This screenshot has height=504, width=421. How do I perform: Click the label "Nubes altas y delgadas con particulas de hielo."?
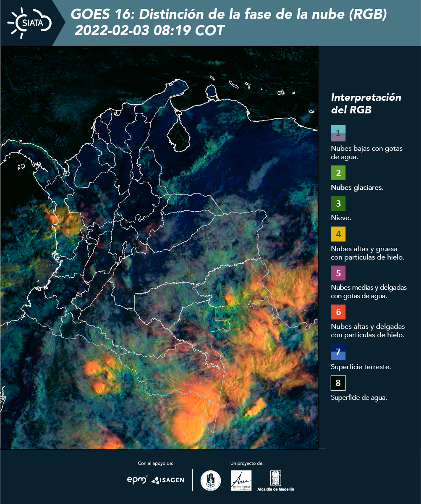368,331
